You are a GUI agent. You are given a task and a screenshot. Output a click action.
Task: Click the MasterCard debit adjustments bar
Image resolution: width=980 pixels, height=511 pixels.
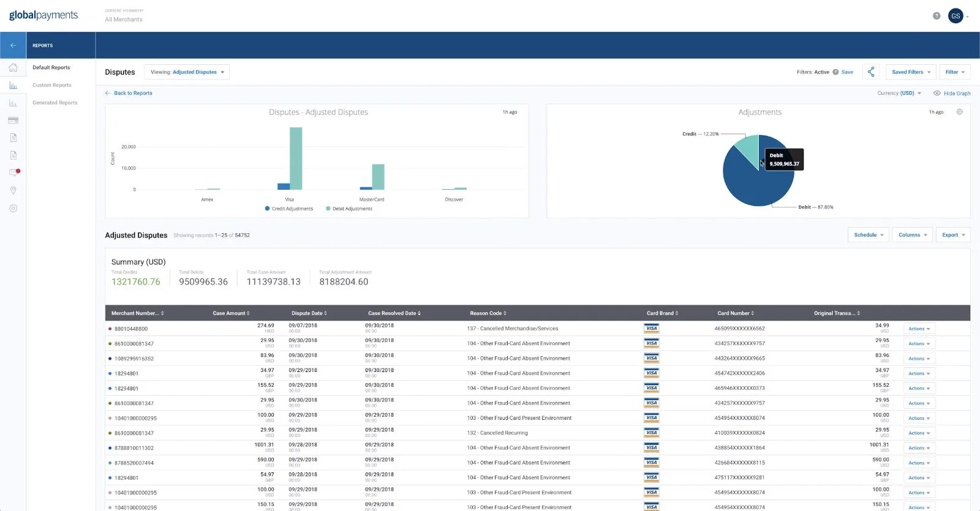(x=378, y=177)
